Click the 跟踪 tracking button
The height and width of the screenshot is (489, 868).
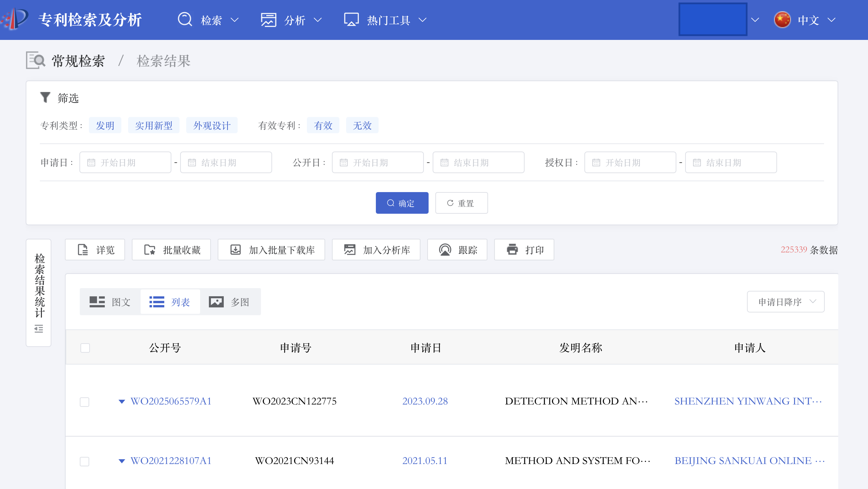tap(457, 250)
